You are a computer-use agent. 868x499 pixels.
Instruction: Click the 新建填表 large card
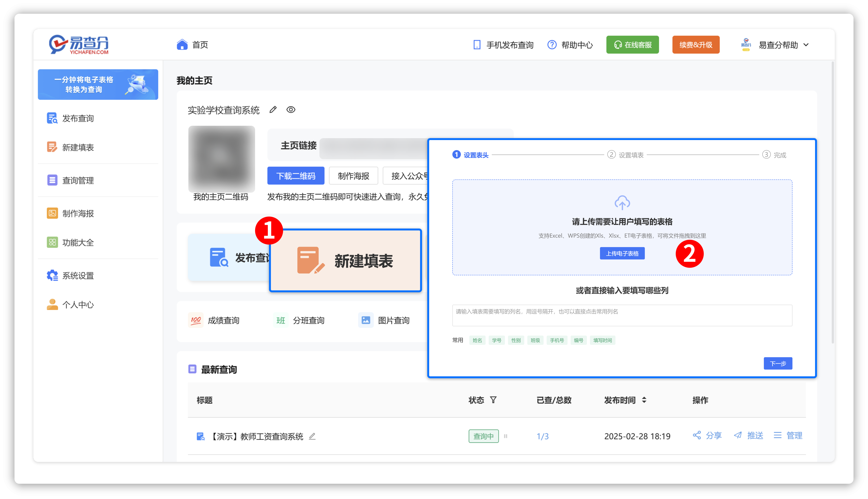point(345,260)
